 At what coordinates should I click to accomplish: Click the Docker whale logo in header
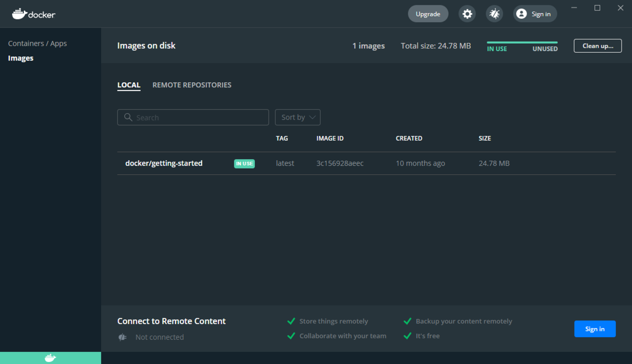[34, 14]
